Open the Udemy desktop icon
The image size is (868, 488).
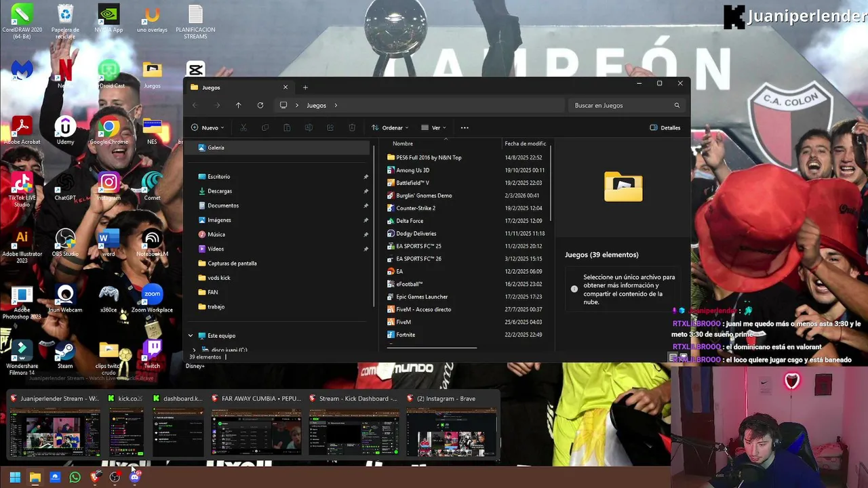pos(65,131)
